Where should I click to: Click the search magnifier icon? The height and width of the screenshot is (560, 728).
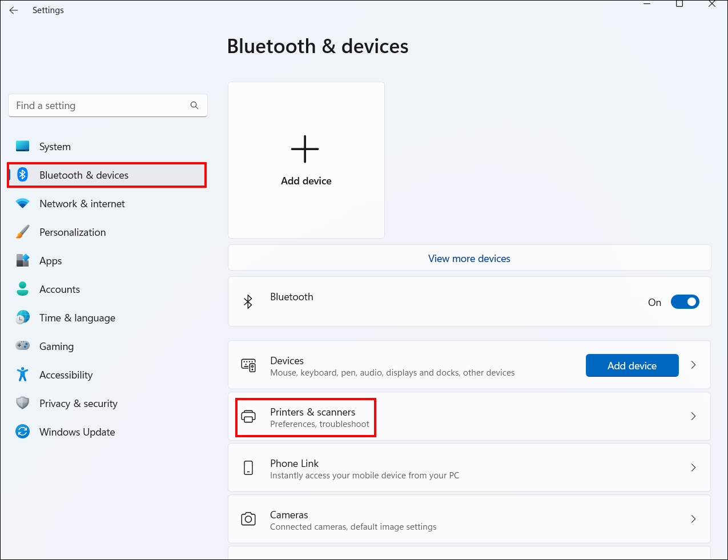194,106
